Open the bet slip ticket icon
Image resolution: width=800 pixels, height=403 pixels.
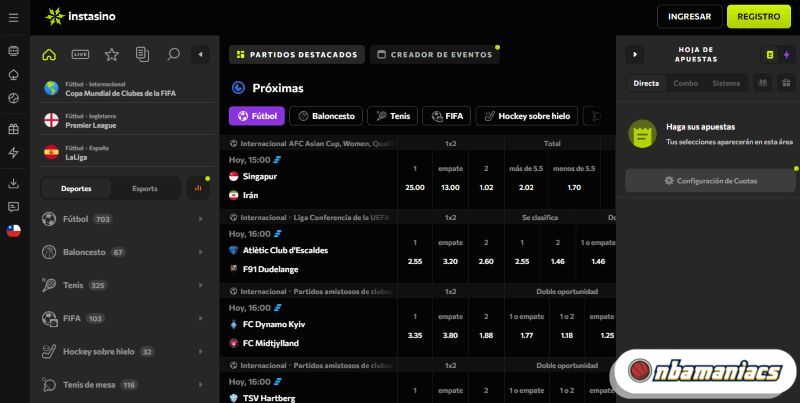tap(770, 55)
